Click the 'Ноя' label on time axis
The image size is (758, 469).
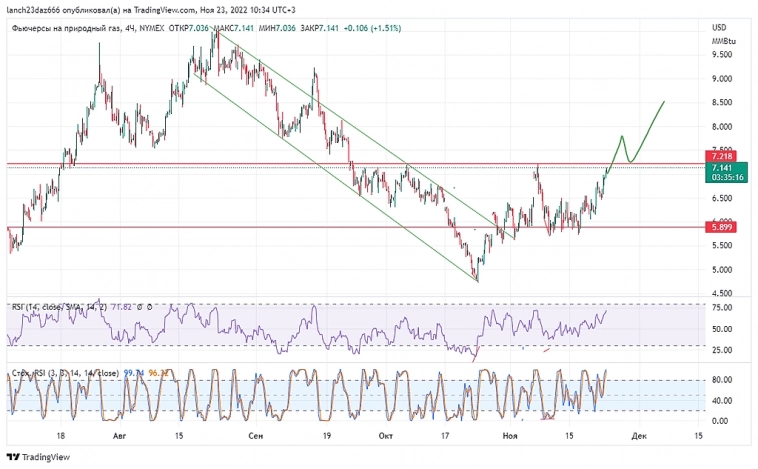[511, 436]
